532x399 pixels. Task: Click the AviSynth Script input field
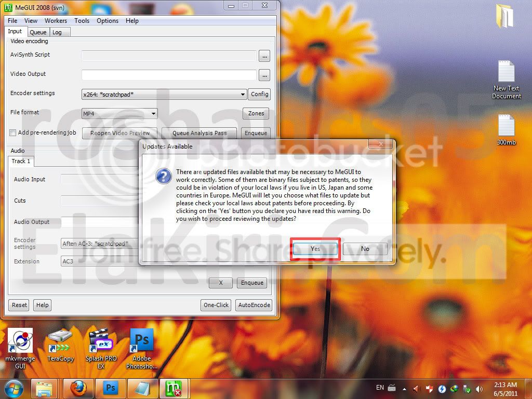(169, 56)
